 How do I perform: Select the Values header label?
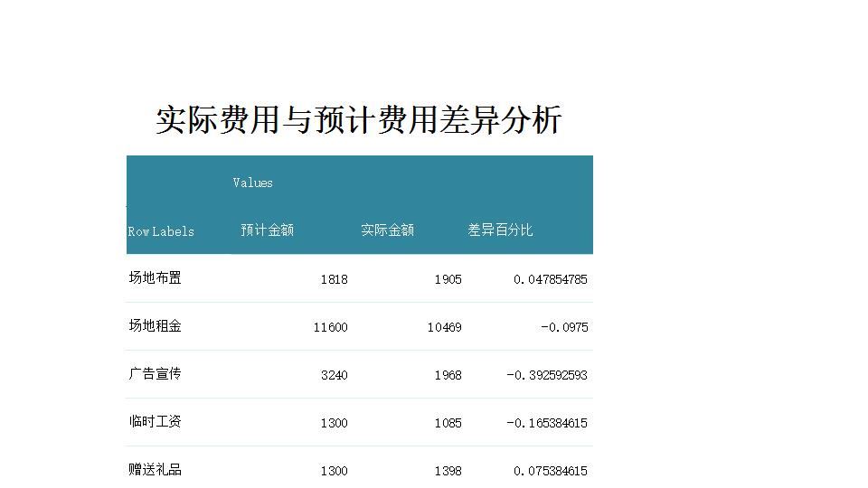pos(252,183)
